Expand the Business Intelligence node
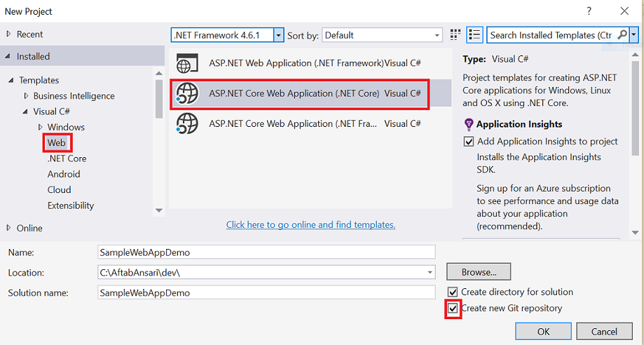The image size is (644, 345). [26, 96]
